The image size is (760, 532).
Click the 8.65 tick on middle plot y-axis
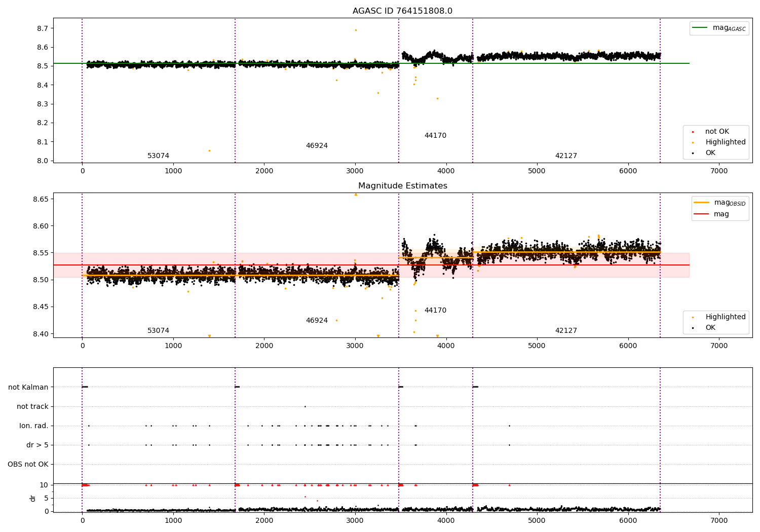[x=41, y=199]
